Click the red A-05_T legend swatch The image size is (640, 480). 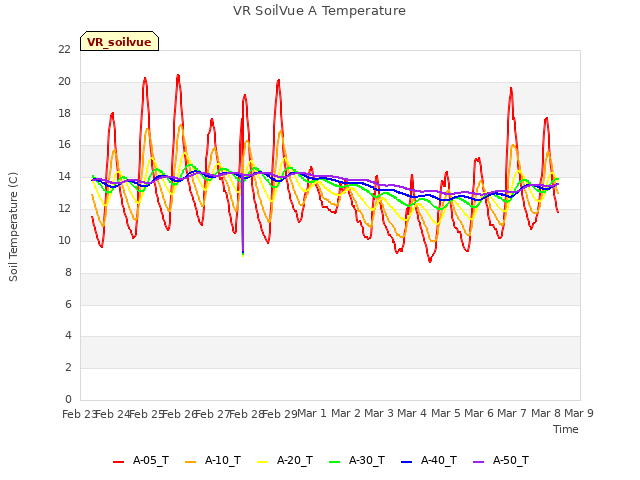pos(118,462)
